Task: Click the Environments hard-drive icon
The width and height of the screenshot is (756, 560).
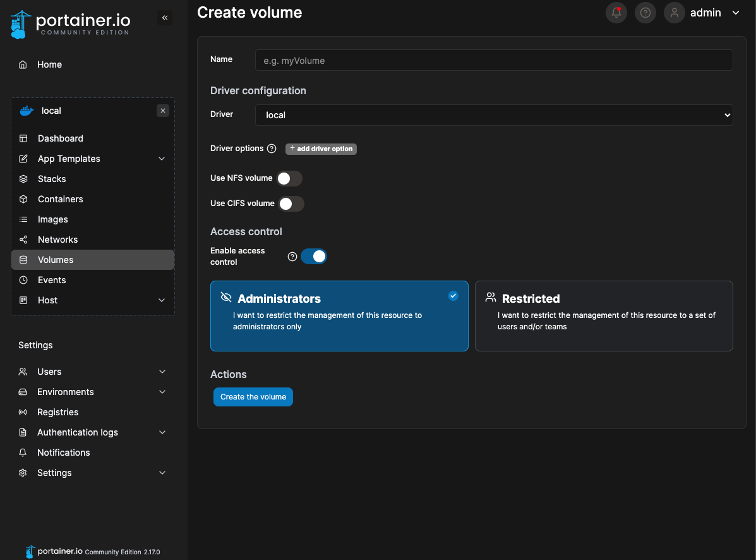Action: click(23, 392)
